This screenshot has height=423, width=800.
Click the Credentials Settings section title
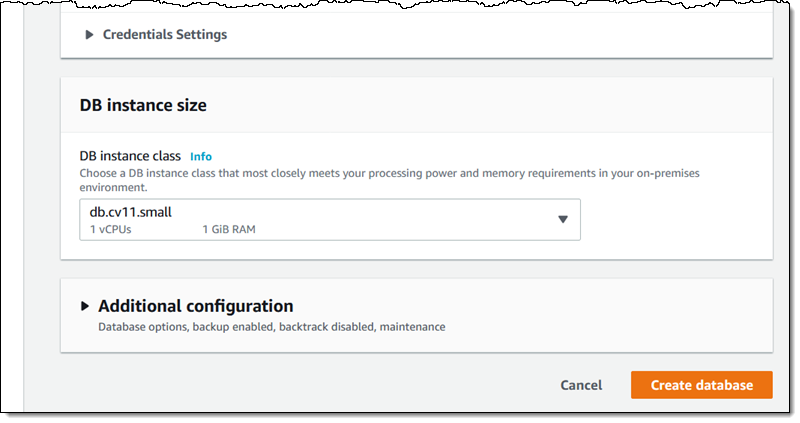(x=165, y=35)
